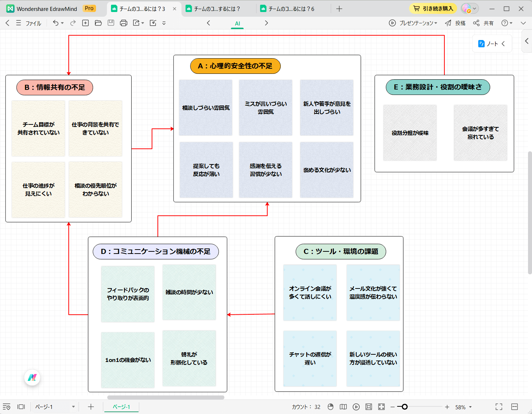The image size is (532, 414).
Task: Open a file with the folder icon
Action: [x=98, y=23]
